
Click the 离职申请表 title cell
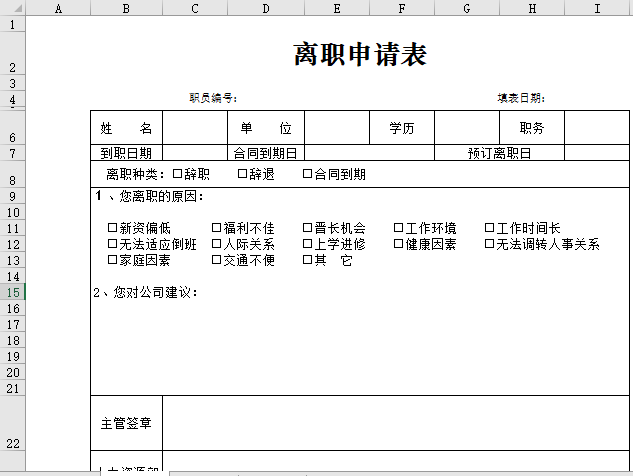tap(360, 54)
